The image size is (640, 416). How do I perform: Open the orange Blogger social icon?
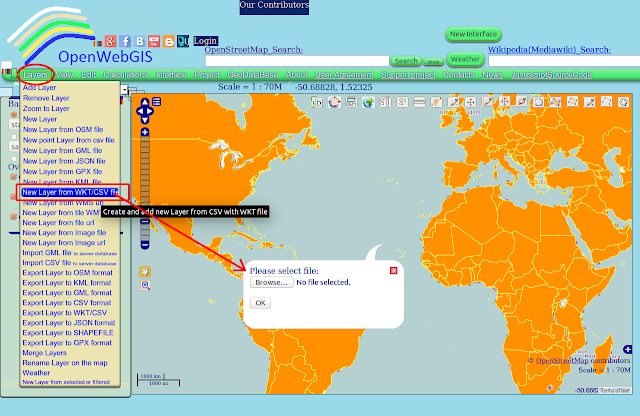(169, 41)
